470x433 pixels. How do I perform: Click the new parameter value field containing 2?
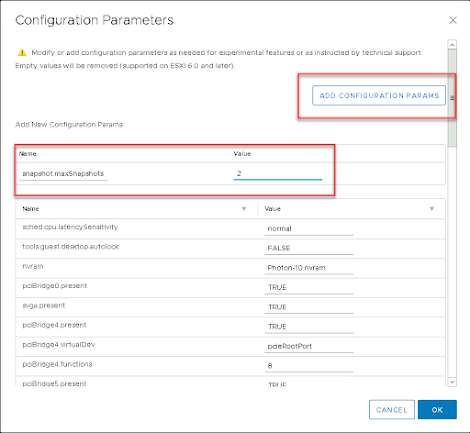278,174
